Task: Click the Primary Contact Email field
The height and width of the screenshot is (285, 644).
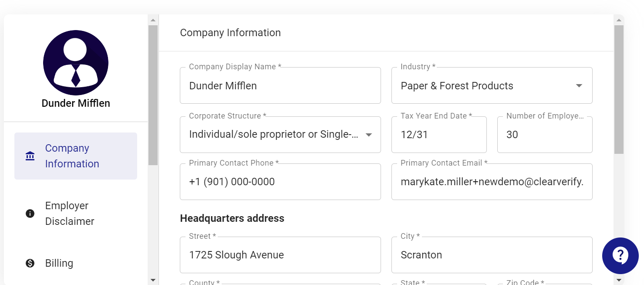Action: 492,182
